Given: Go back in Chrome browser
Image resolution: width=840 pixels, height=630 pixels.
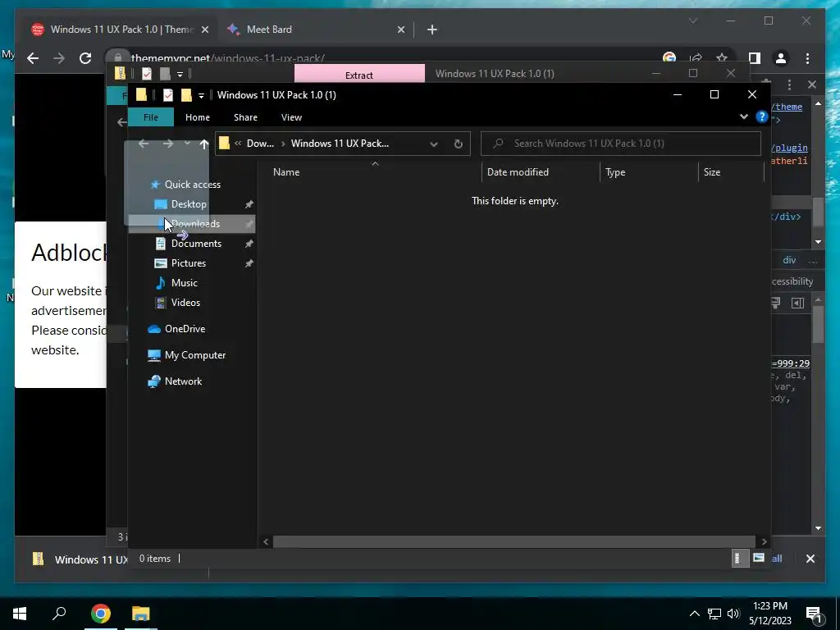Looking at the screenshot, I should point(33,58).
